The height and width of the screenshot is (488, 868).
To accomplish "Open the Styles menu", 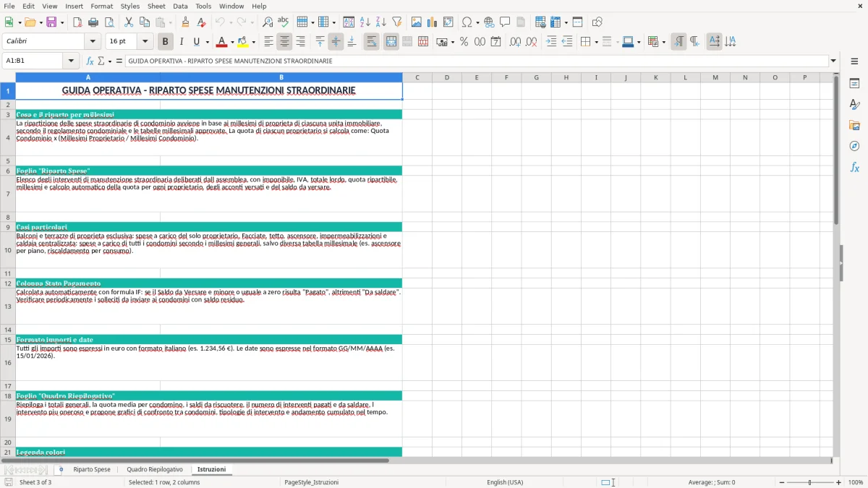I will (130, 6).
